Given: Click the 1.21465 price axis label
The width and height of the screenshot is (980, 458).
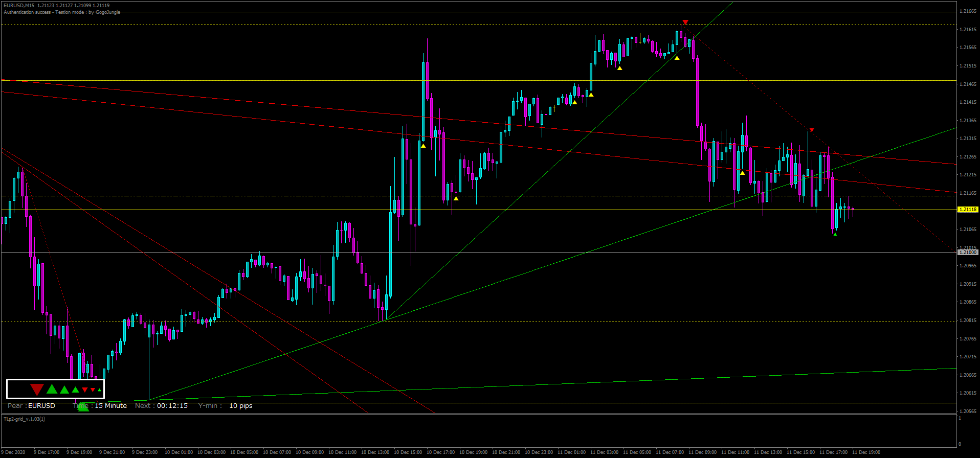Looking at the screenshot, I should (x=968, y=84).
